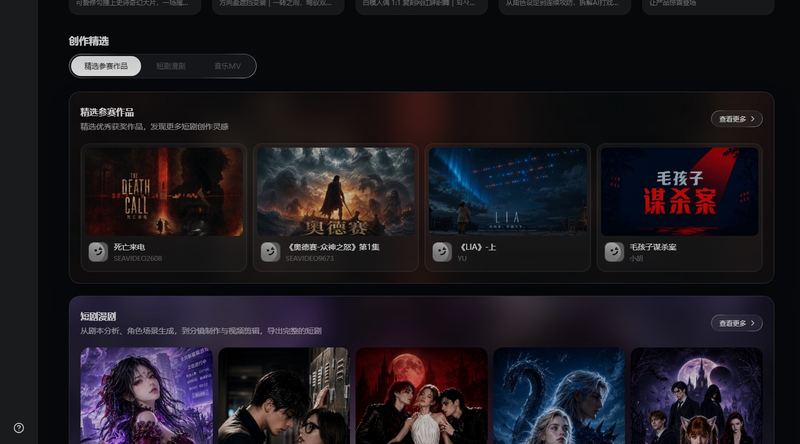Click the title 《LIA》-上
The width and height of the screenshot is (800, 444).
pos(477,247)
